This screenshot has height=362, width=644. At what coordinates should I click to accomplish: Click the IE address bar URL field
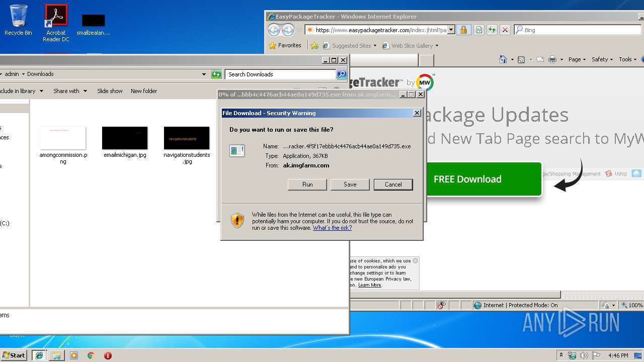click(x=376, y=30)
